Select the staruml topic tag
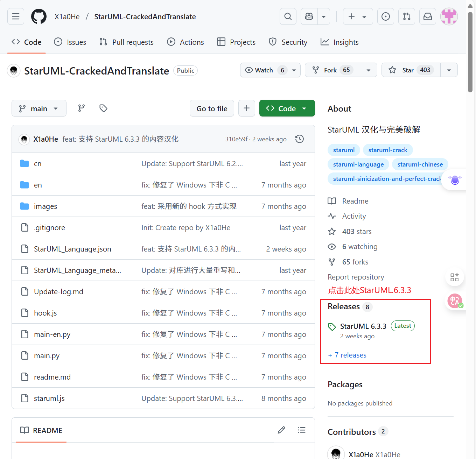 [344, 150]
